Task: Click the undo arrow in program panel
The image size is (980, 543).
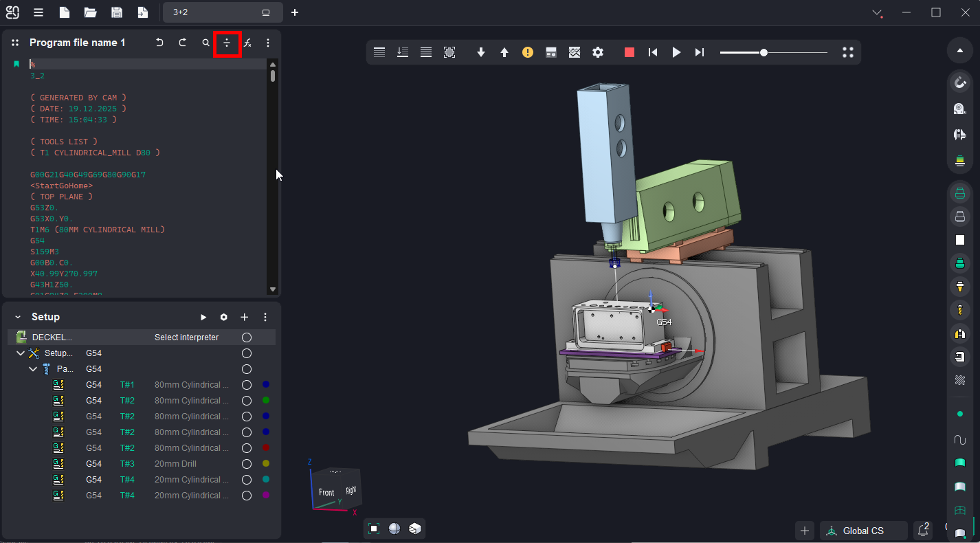Action: click(159, 43)
